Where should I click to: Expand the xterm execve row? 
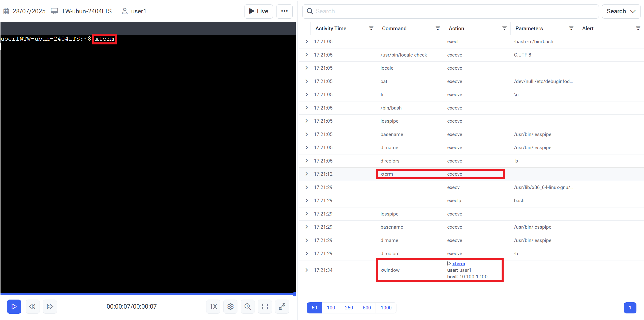coord(306,174)
